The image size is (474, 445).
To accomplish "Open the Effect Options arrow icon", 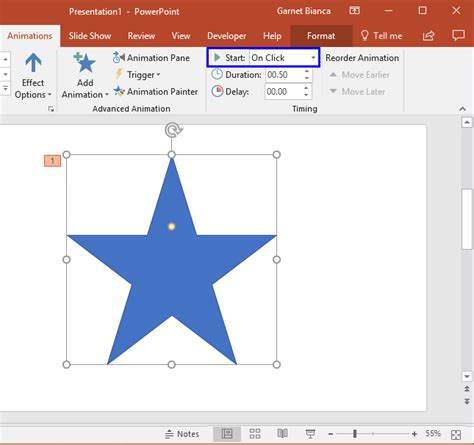I will pyautogui.click(x=33, y=63).
